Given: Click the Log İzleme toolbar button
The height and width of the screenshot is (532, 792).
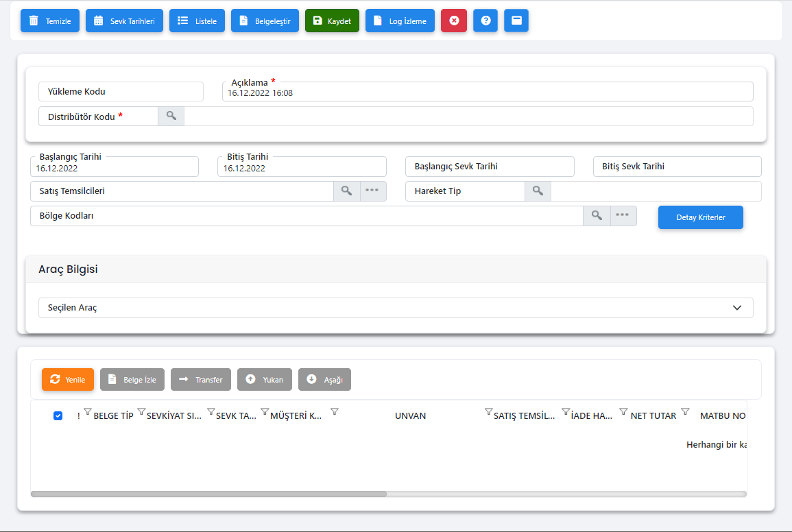Looking at the screenshot, I should click(x=400, y=21).
